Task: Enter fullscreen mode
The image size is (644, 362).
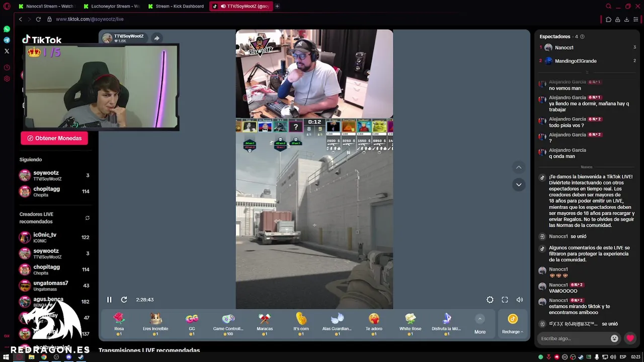Action: (505, 300)
